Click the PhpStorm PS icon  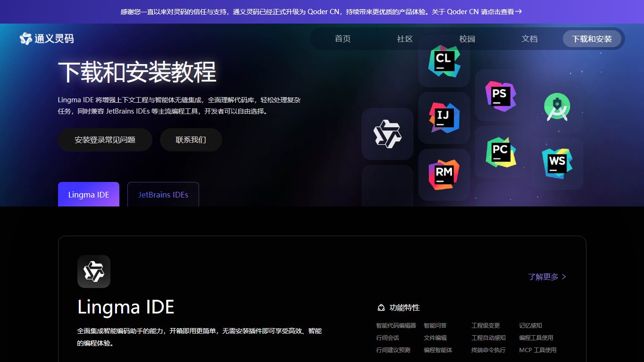[501, 96]
